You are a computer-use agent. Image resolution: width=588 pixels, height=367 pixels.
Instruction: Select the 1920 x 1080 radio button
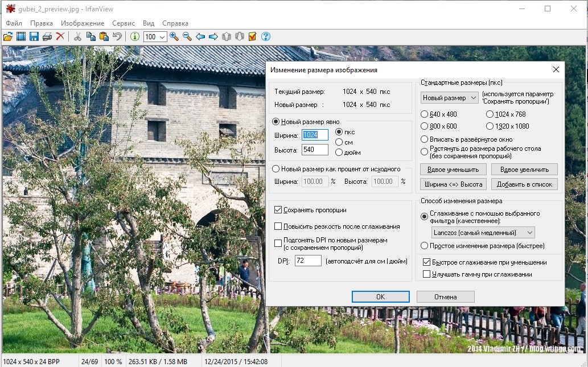point(490,126)
